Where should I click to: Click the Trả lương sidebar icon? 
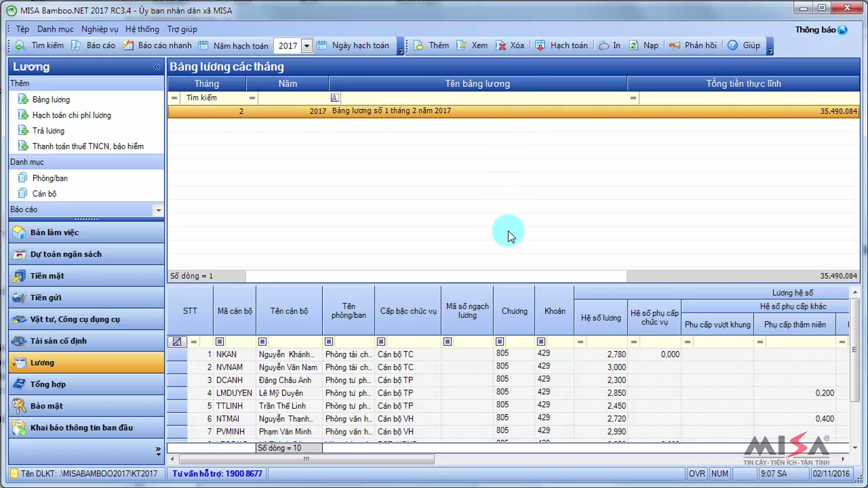pyautogui.click(x=23, y=130)
